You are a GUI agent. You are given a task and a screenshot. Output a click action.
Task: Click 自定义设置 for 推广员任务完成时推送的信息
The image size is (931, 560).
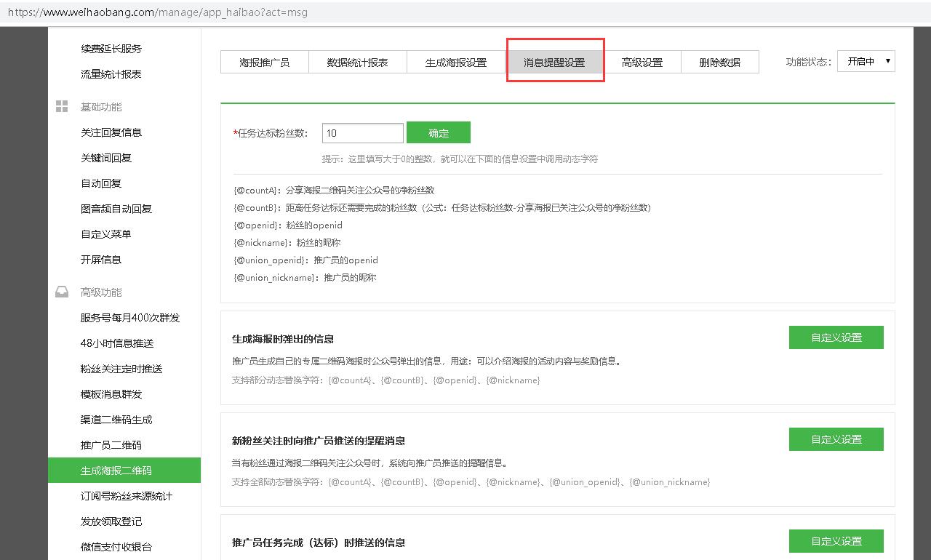(x=836, y=541)
